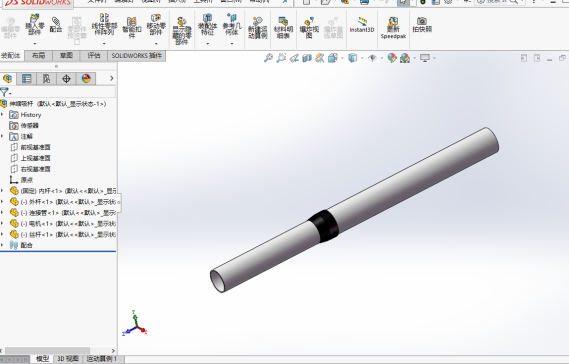569x364 pixels.
Task: Expand the (-) 外杆<1> component
Action: coord(2,201)
